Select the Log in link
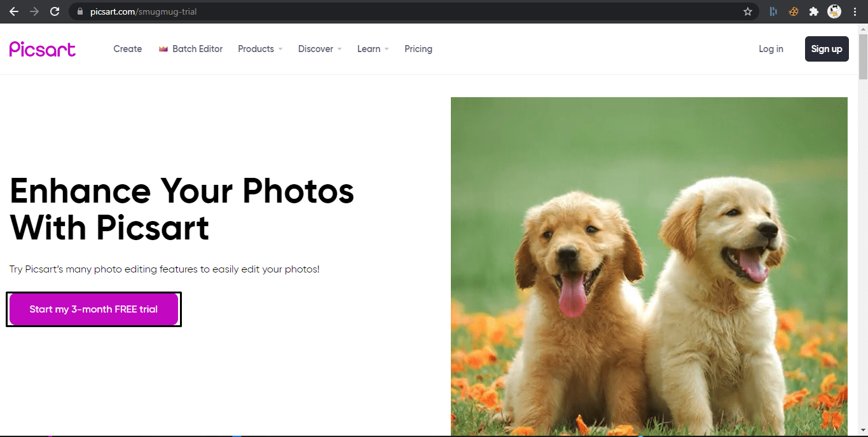868x437 pixels. (771, 49)
